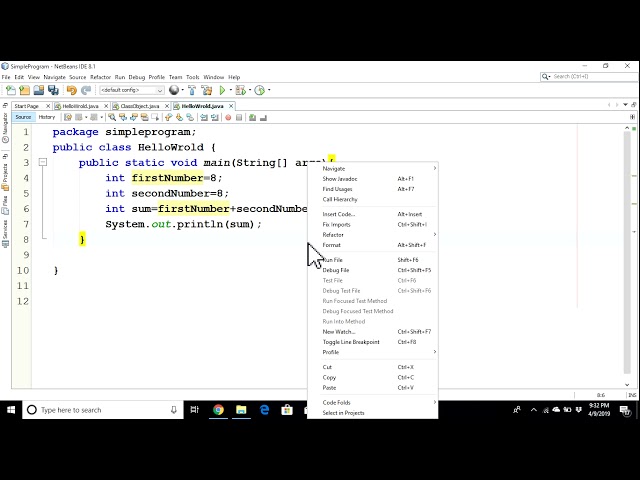Select Fix Imports in context menu
Image resolution: width=640 pixels, height=480 pixels.
[373, 224]
